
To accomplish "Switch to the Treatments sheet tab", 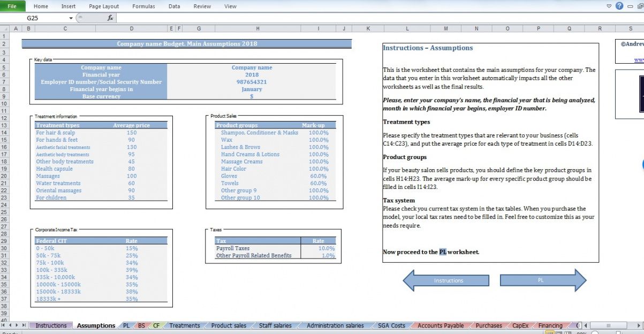I will [x=184, y=325].
